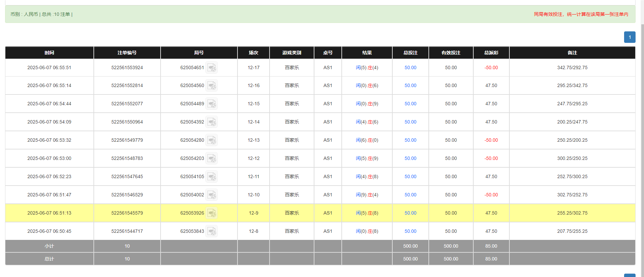Click replay icon next to round 625054105
644x277 pixels.
(212, 177)
